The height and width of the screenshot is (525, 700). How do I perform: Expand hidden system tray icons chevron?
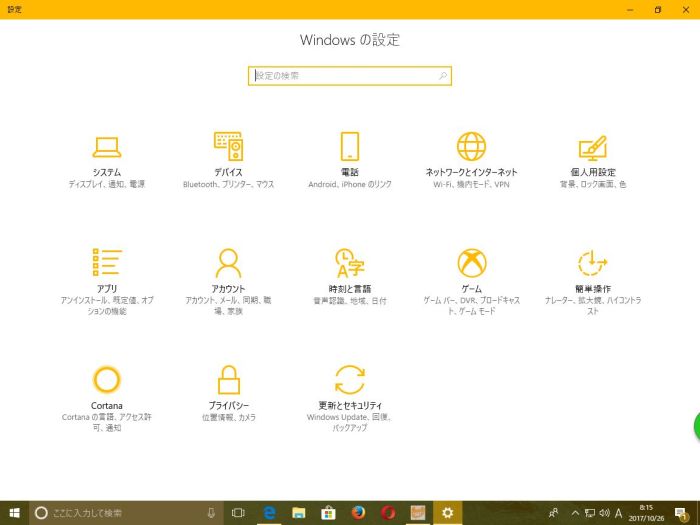point(575,513)
